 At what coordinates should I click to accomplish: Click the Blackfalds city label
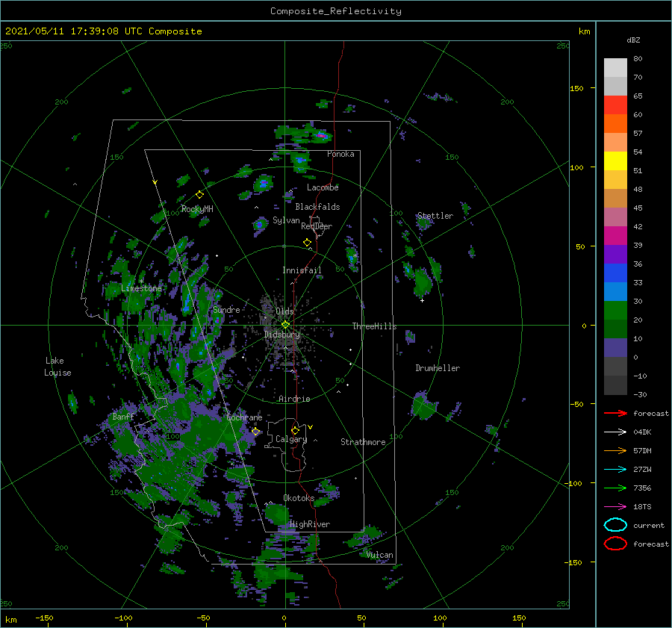[317, 207]
